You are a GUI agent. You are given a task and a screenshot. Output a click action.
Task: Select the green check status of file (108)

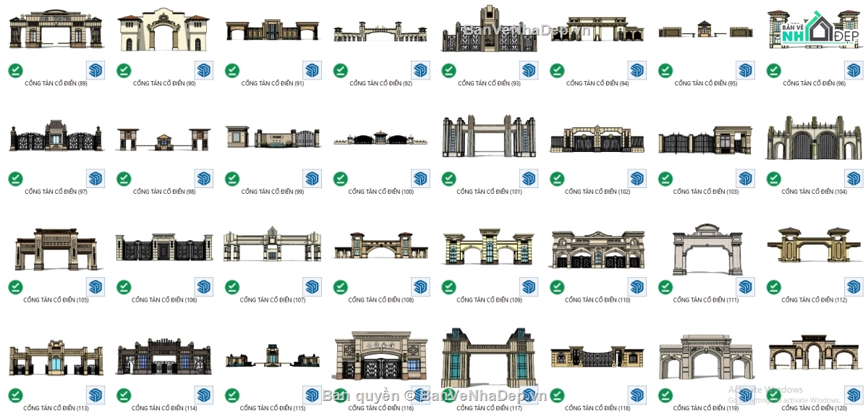(341, 287)
